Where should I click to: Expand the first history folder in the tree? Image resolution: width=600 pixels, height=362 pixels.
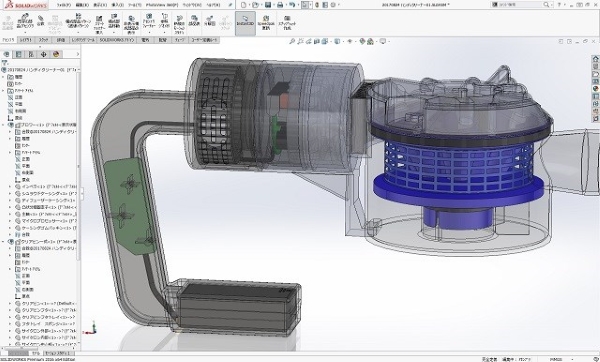coord(3,77)
